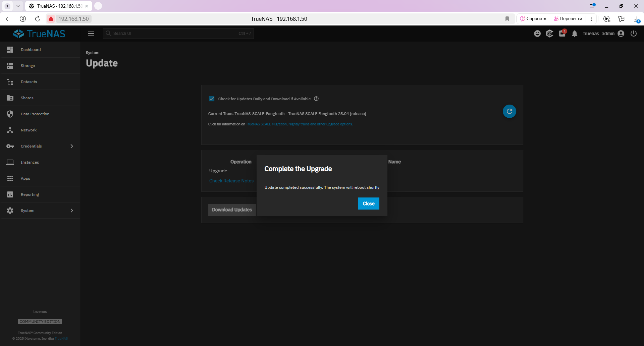Viewport: 644px width, 346px height.
Task: Reload the browser page
Action: (38, 19)
